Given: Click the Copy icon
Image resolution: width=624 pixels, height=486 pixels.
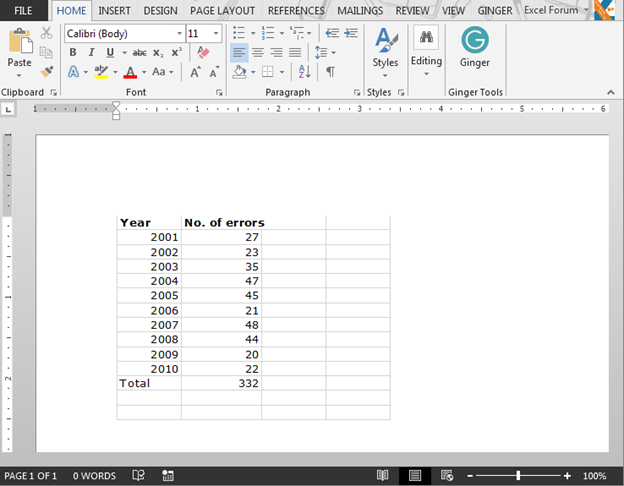Looking at the screenshot, I should tap(46, 52).
